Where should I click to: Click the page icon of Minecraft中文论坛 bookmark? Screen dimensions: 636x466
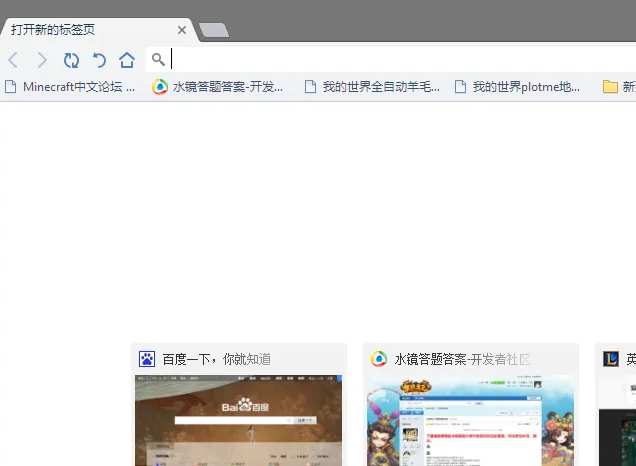(11, 86)
